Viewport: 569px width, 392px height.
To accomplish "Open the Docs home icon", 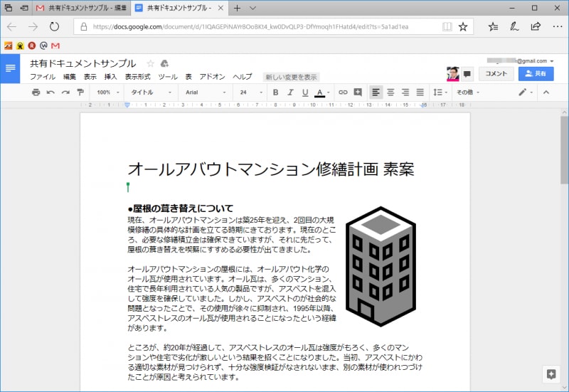I will point(10,68).
